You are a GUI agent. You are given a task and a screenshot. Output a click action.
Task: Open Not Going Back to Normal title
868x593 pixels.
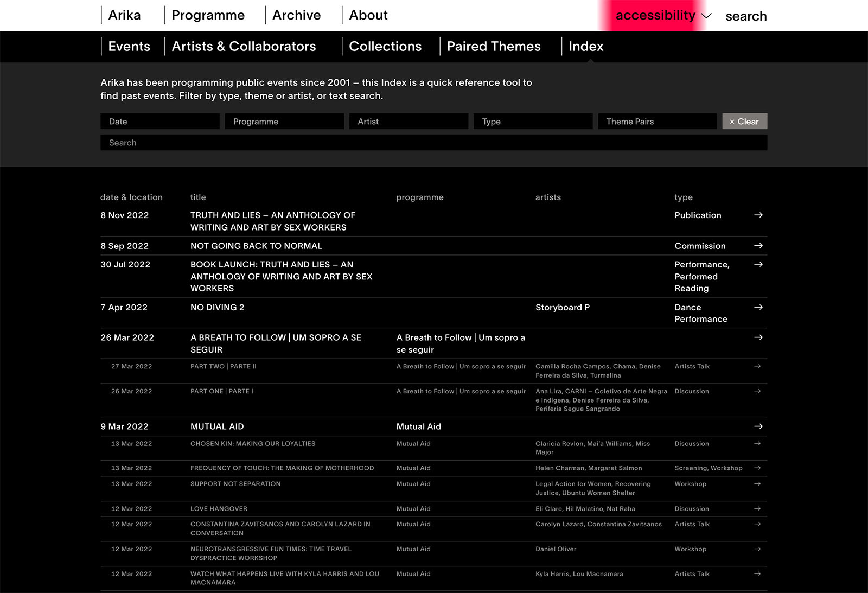(256, 246)
